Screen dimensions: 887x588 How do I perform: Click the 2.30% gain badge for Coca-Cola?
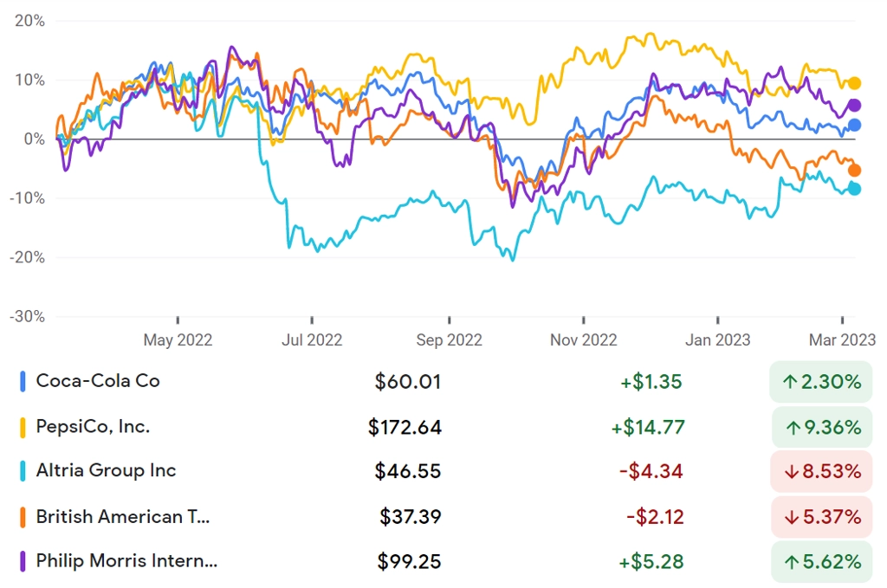click(821, 382)
